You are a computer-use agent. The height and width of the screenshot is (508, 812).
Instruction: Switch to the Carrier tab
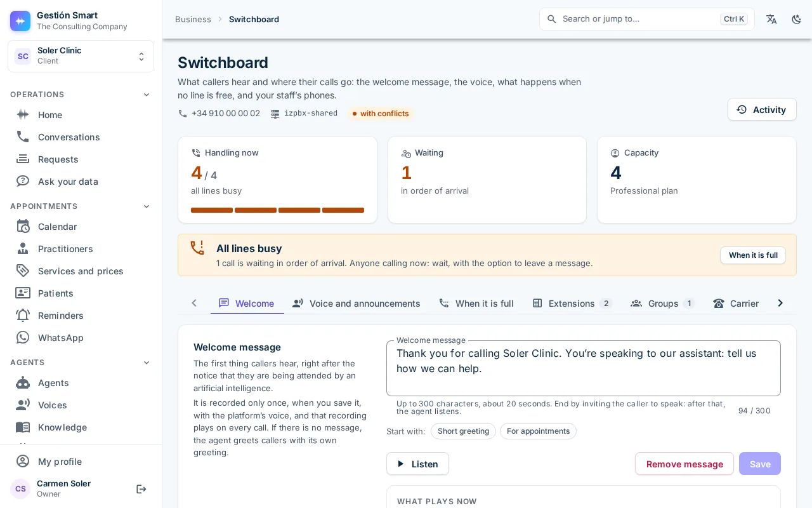736,304
